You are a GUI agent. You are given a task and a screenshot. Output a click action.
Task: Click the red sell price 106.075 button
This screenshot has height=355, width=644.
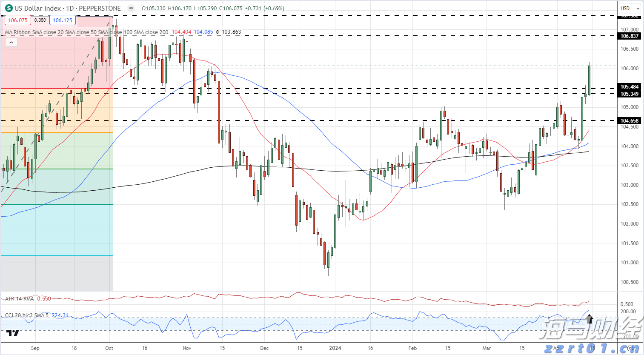pos(17,20)
